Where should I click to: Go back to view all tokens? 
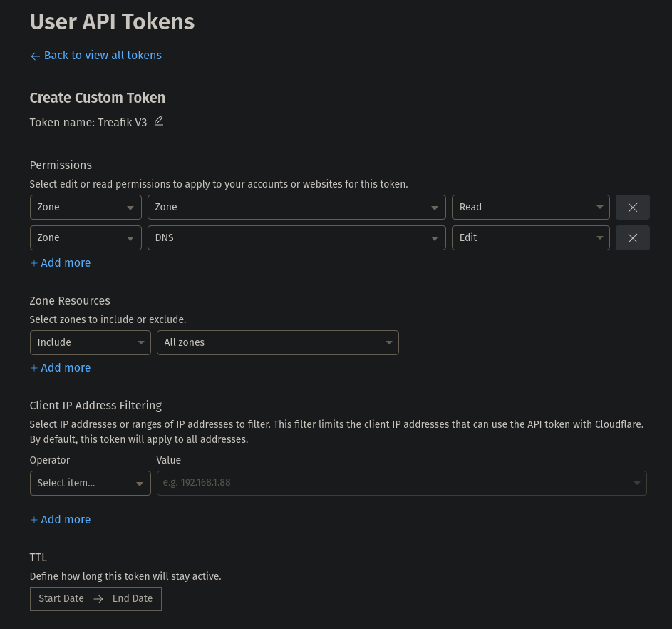coord(103,56)
